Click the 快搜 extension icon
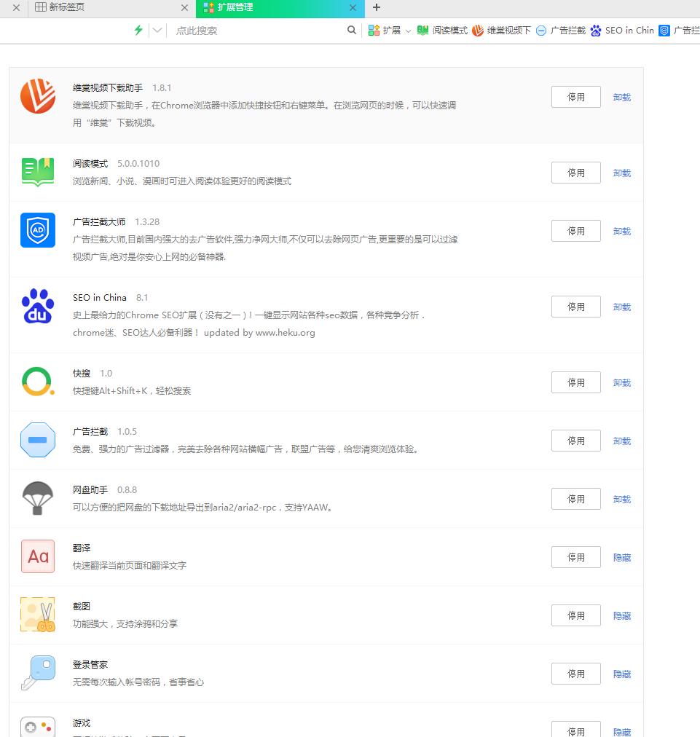Image resolution: width=700 pixels, height=737 pixels. tap(37, 381)
